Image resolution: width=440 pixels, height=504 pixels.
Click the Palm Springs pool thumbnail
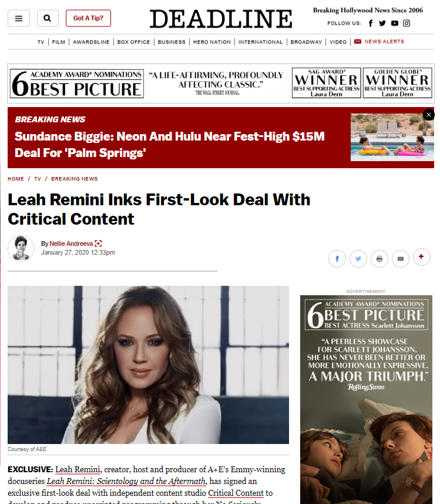[392, 137]
